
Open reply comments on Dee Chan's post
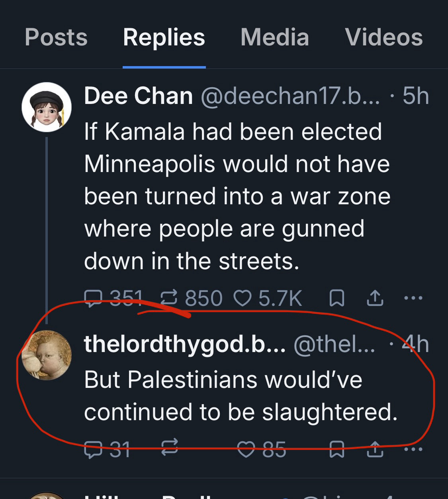(x=94, y=298)
